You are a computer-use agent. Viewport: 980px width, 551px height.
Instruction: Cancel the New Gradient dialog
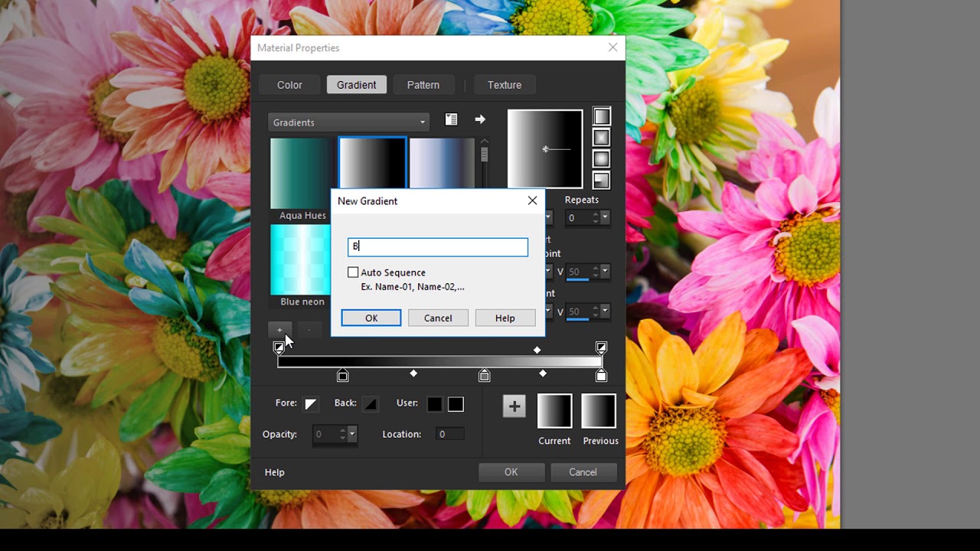point(438,318)
